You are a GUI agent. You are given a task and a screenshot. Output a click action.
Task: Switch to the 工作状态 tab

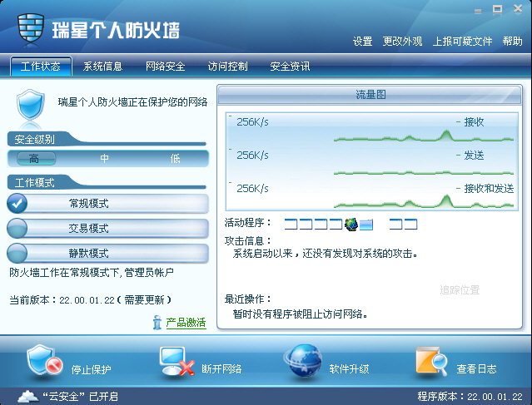tap(41, 66)
